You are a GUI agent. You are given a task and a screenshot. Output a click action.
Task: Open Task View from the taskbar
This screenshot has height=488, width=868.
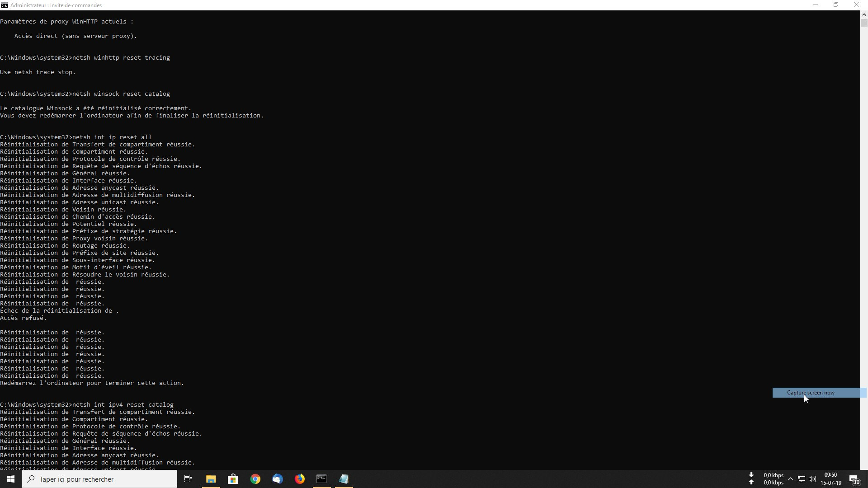point(188,479)
